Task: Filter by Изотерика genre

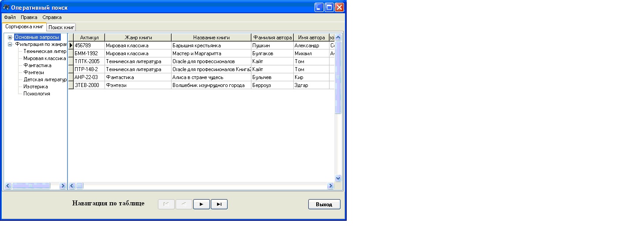Action: (35, 87)
